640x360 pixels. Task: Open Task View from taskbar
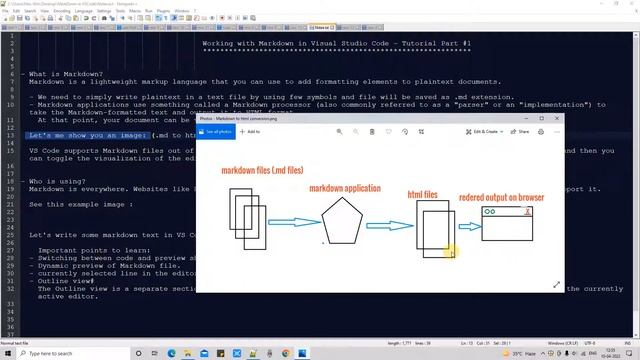click(154, 353)
